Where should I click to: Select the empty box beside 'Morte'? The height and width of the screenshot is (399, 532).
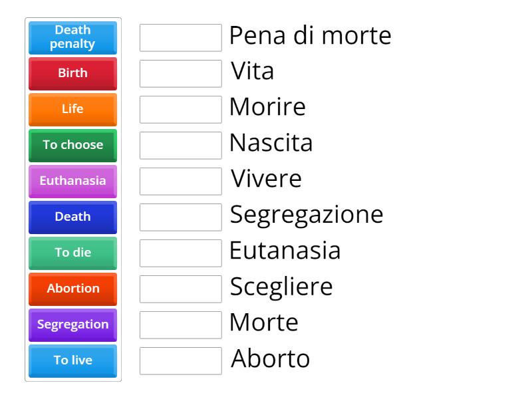[180, 325]
